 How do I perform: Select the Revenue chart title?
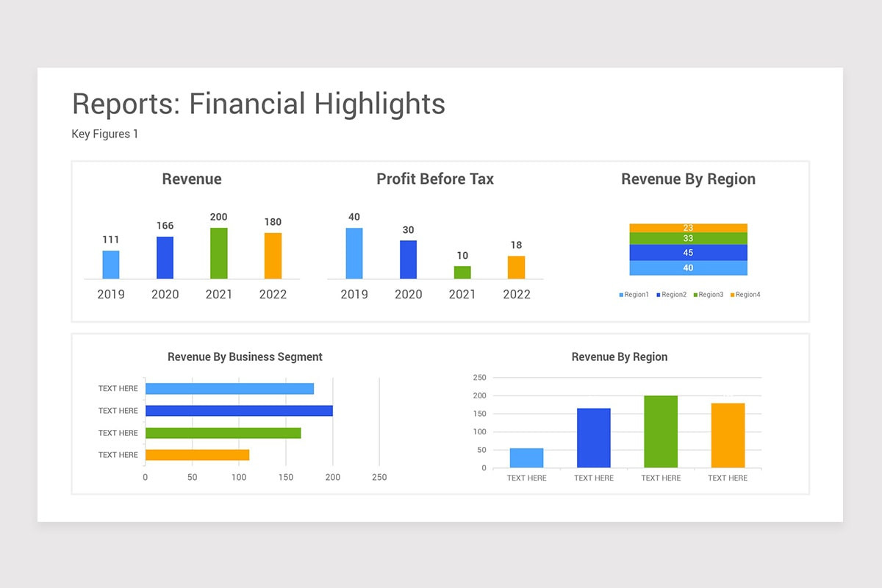coord(191,179)
